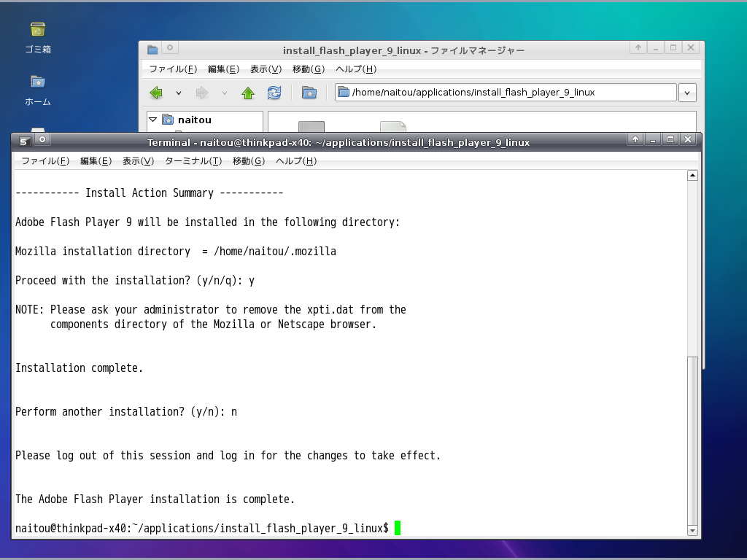Image resolution: width=747 pixels, height=560 pixels.
Task: Open Terminal 表示(V) menu
Action: click(138, 161)
